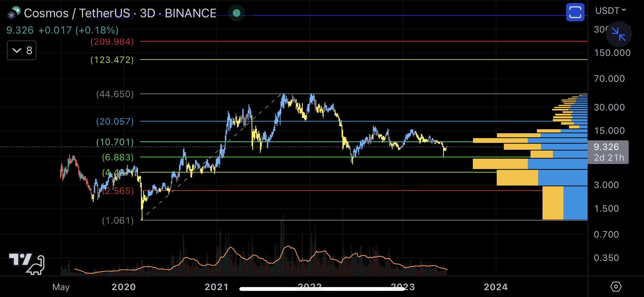Click the BINANCE exchange label

point(191,13)
